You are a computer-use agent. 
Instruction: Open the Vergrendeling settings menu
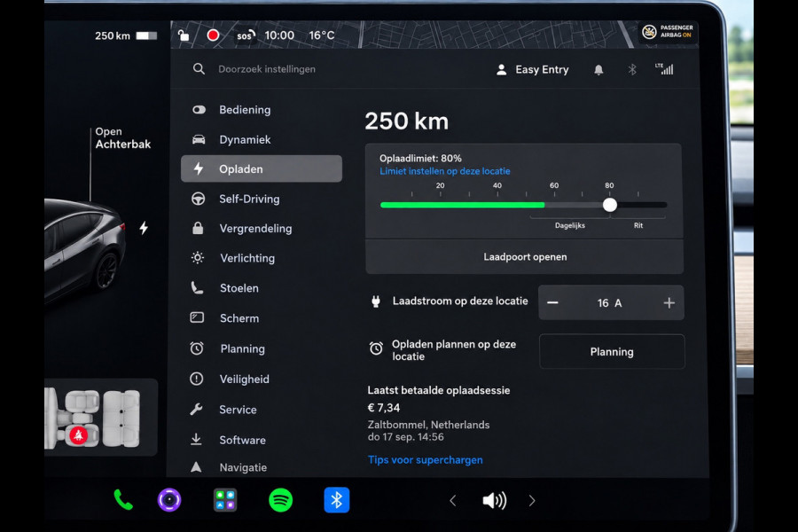(262, 229)
